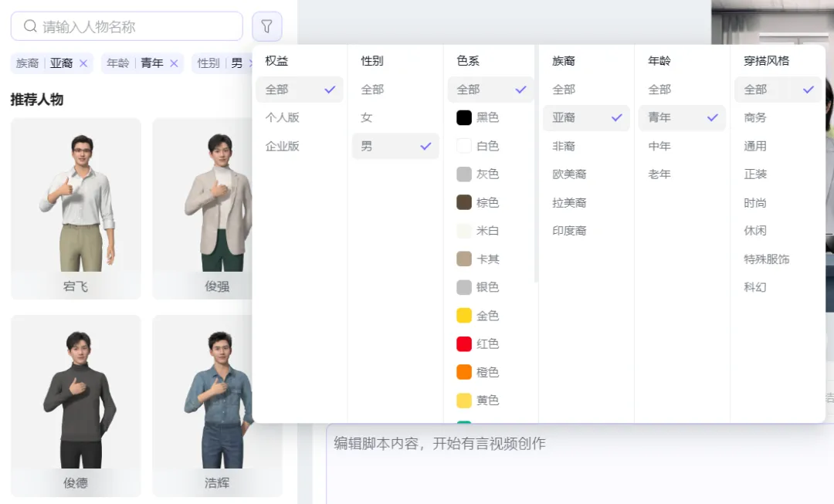The image size is (834, 504).
Task: Choose 中年 age option
Action: tap(659, 146)
